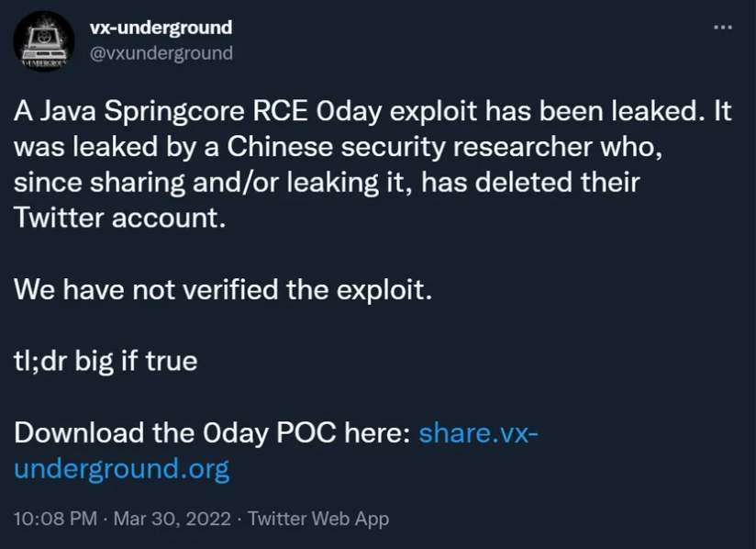Click the vx-underground profile avatar

(x=44, y=41)
